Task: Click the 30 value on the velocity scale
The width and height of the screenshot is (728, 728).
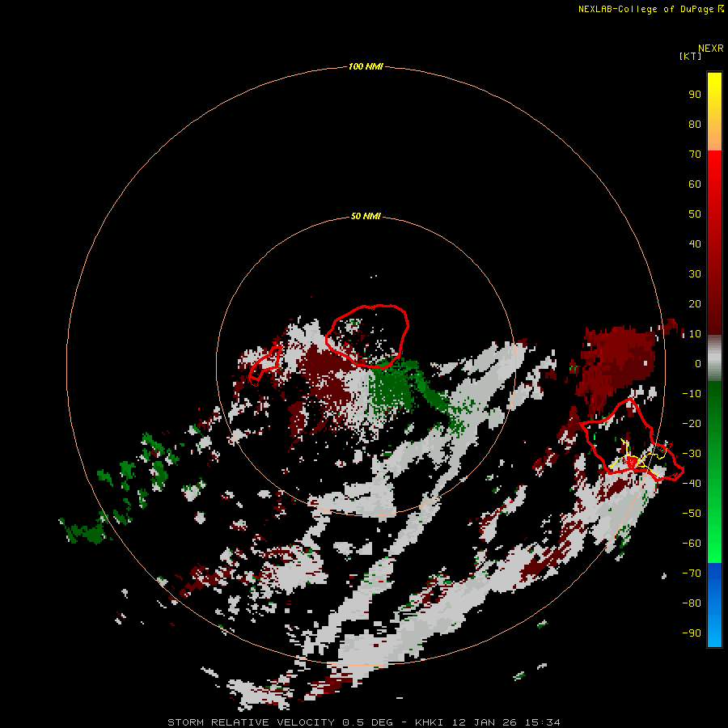Action: coord(695,274)
